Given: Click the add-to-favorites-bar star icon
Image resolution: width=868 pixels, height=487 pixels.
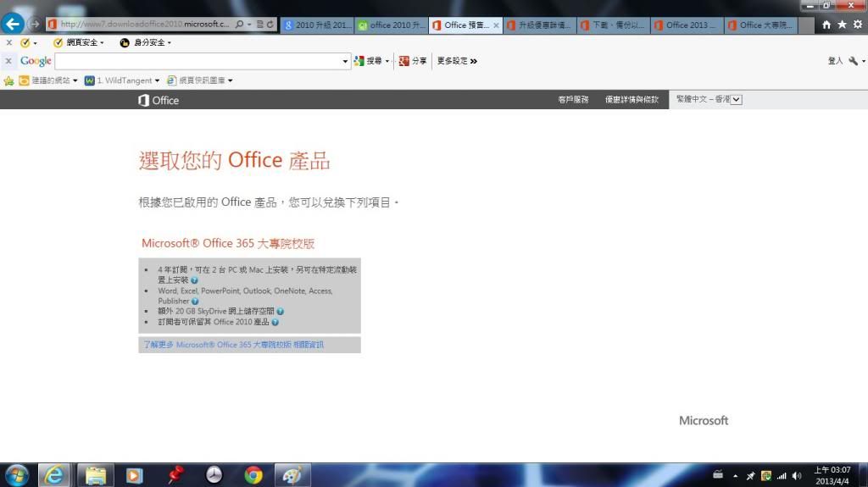Looking at the screenshot, I should [8, 80].
